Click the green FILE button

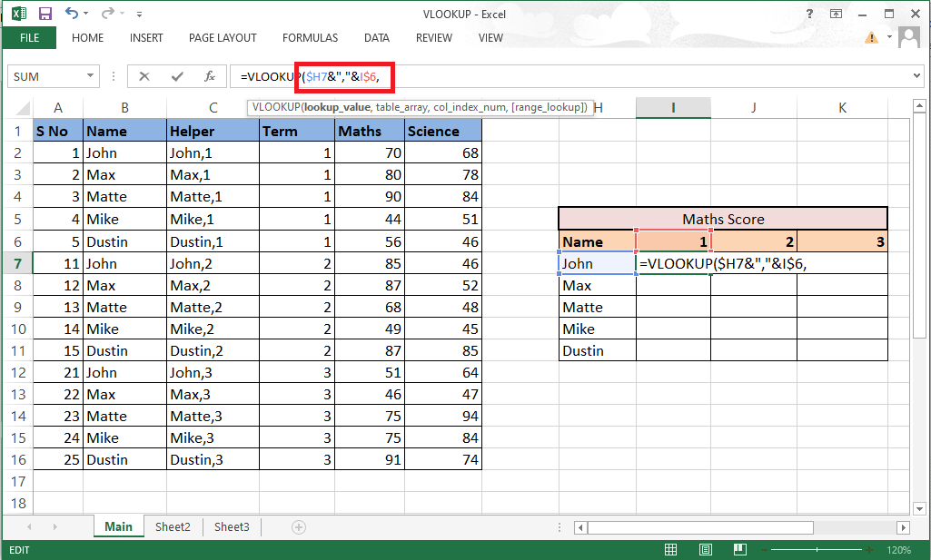[x=29, y=38]
